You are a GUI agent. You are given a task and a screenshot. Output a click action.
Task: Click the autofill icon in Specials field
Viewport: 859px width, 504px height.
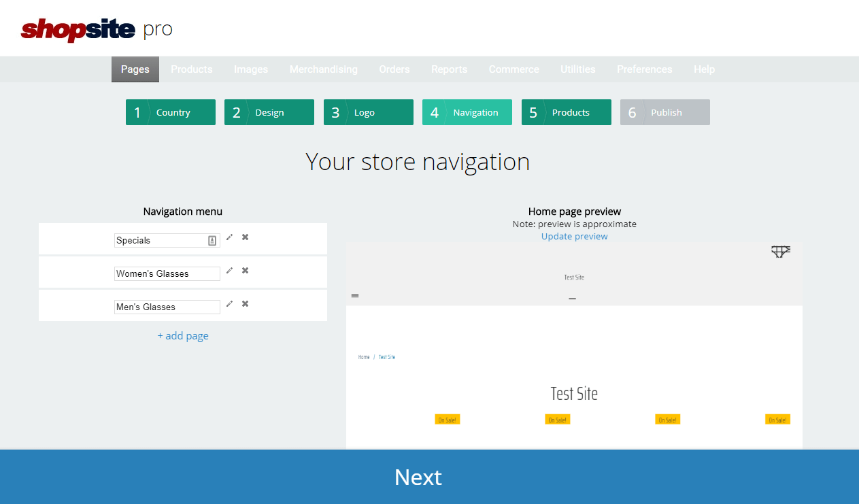(212, 241)
